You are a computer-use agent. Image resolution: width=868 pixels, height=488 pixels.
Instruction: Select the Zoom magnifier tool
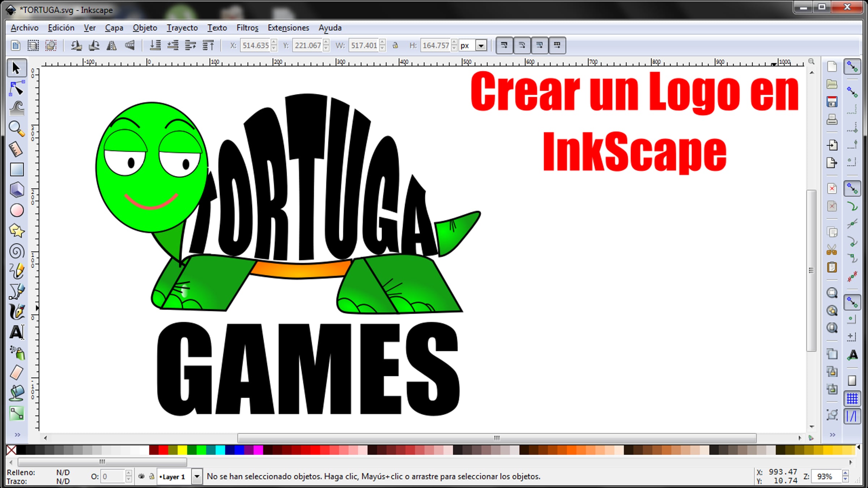click(x=17, y=129)
